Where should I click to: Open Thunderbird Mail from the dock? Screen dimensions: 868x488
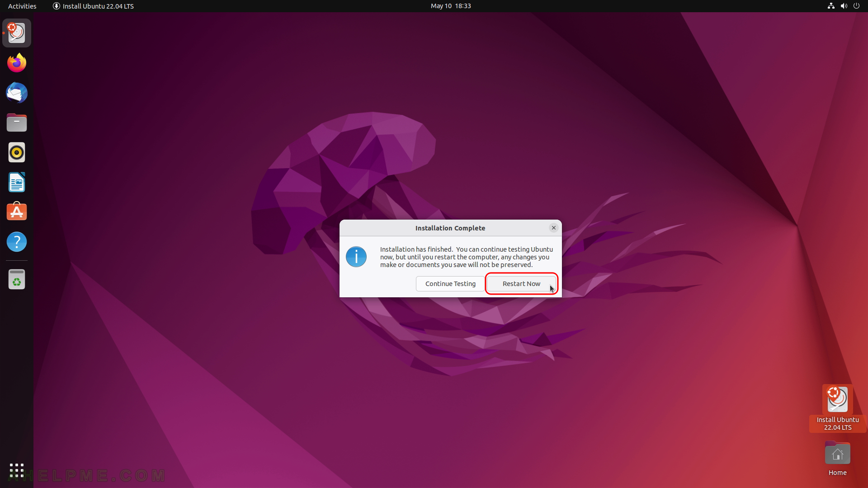pyautogui.click(x=17, y=93)
